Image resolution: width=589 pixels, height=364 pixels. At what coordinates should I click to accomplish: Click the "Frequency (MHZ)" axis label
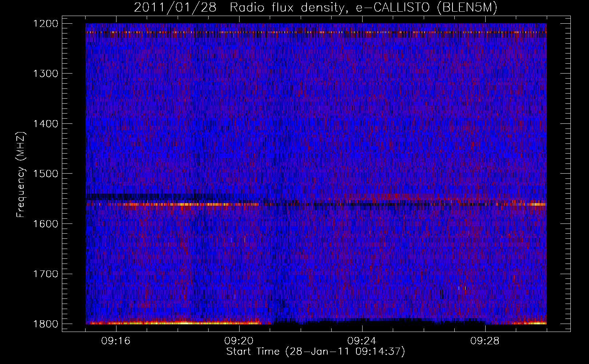point(21,175)
